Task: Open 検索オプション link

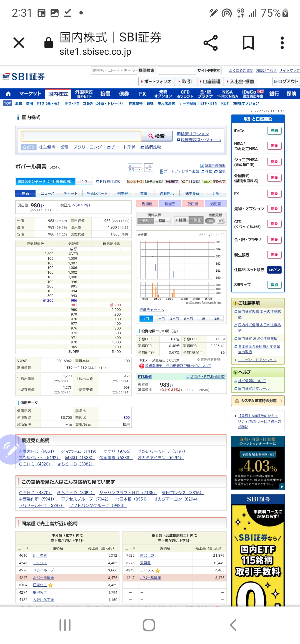Action: click(x=193, y=134)
